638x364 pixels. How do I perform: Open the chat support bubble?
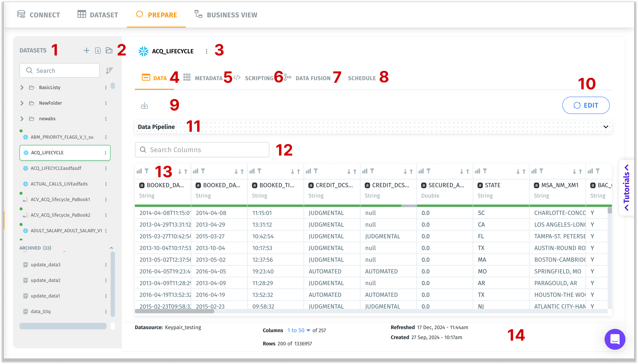[x=615, y=339]
